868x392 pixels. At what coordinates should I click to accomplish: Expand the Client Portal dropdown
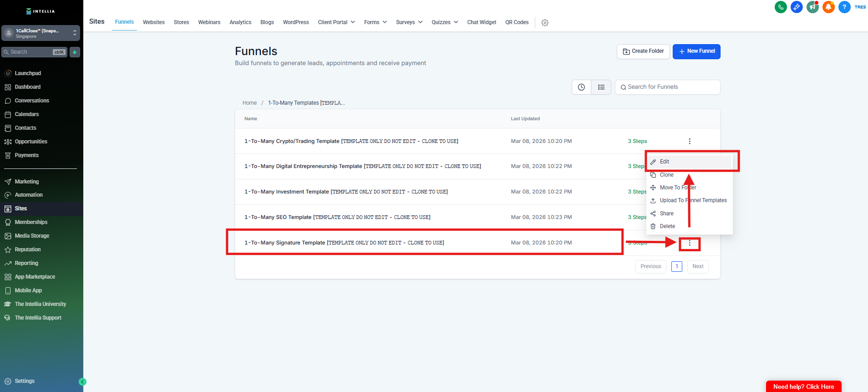pyautogui.click(x=336, y=22)
